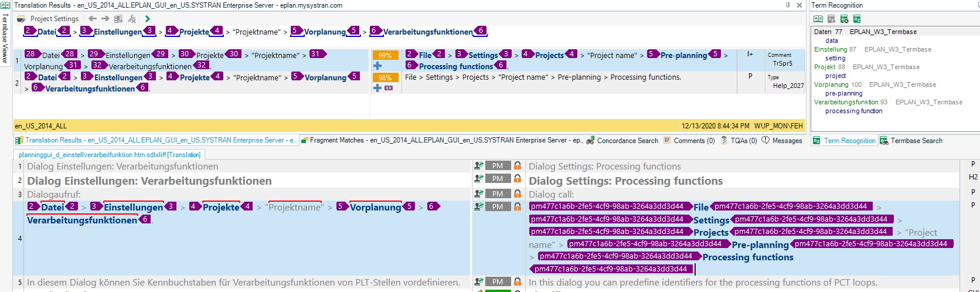Click PM status of segment 2
The height and width of the screenshot is (292, 980).
tap(498, 179)
